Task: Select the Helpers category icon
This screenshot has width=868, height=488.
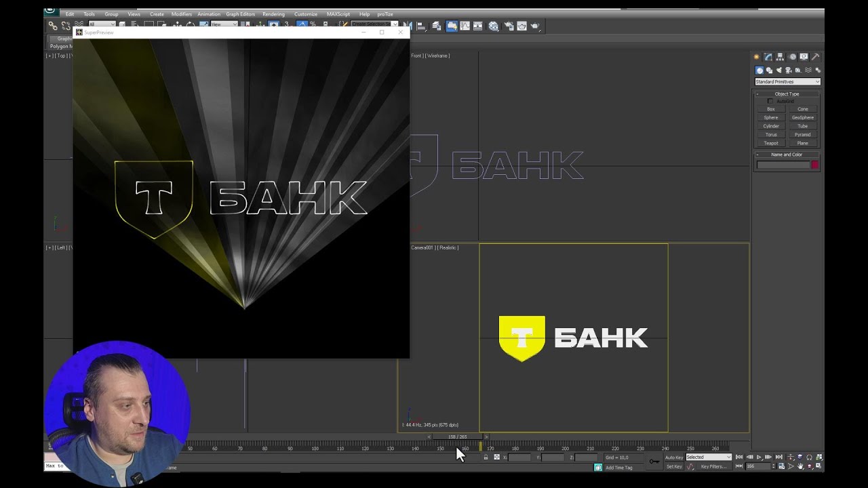Action: 799,70
